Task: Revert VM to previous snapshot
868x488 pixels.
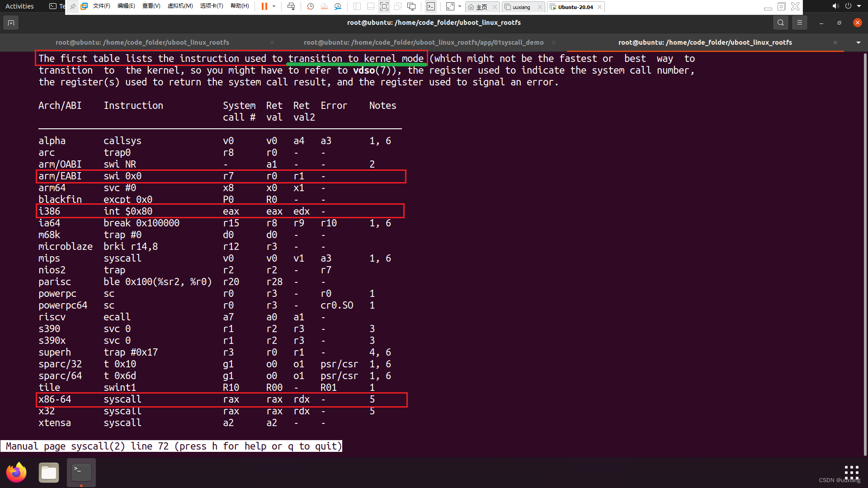Action: pyautogui.click(x=324, y=6)
